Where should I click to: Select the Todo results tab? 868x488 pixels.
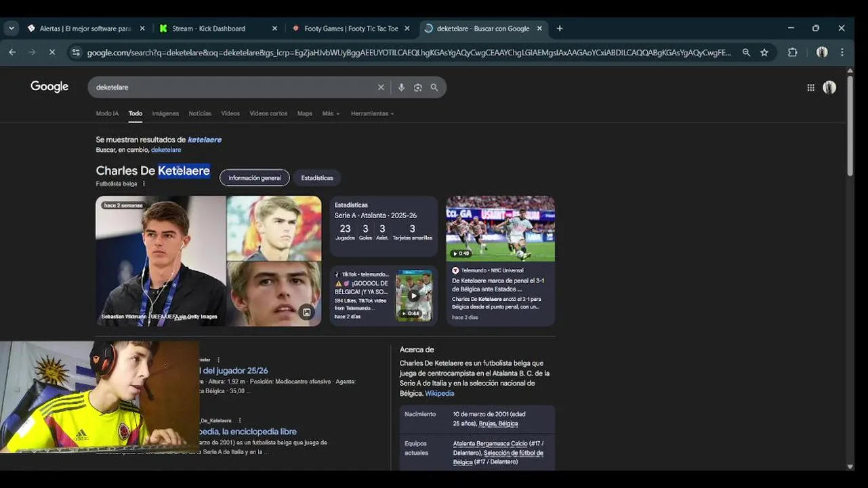[x=136, y=113]
